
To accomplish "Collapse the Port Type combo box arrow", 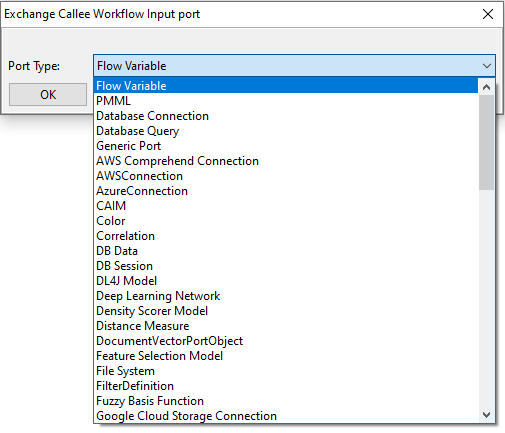I will tap(487, 66).
